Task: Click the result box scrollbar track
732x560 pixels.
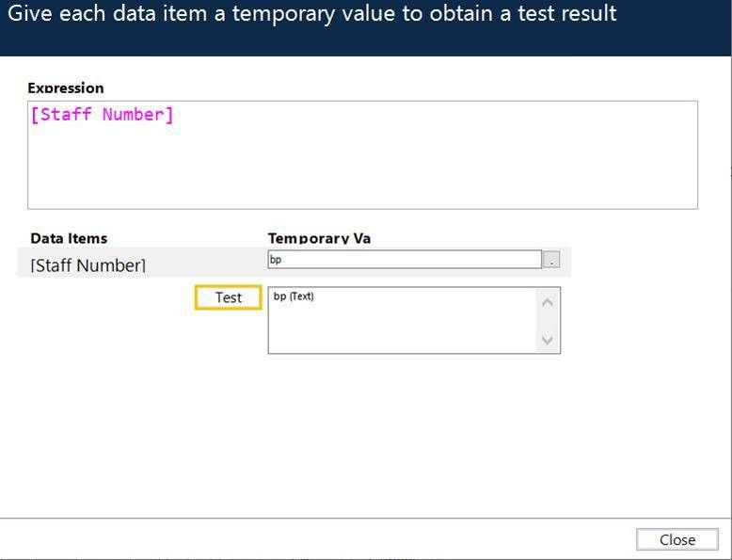Action: point(548,320)
